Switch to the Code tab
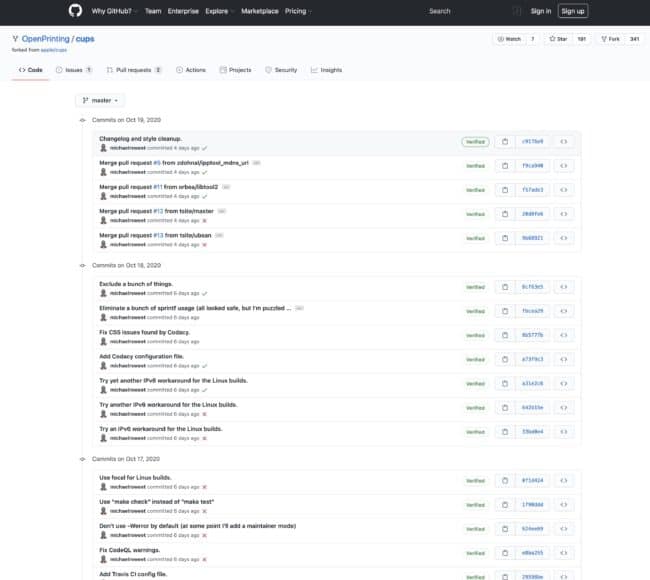This screenshot has height=580, width=650. (31, 70)
